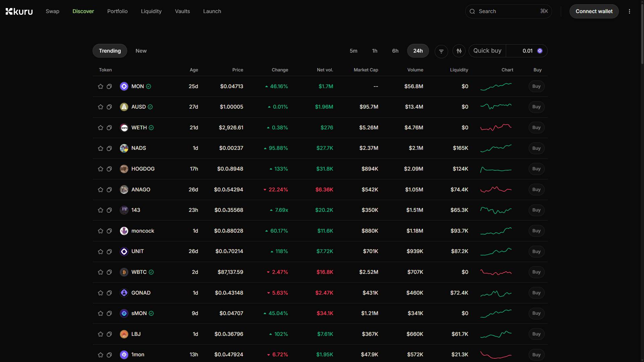Sort the table by Volume column

tap(415, 70)
